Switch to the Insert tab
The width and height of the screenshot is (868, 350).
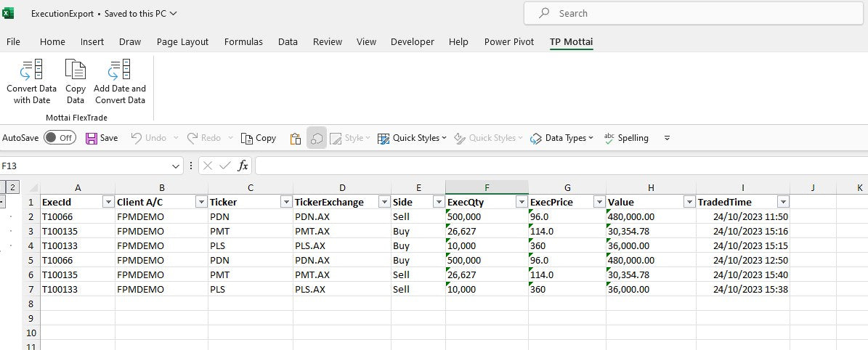pyautogui.click(x=92, y=41)
